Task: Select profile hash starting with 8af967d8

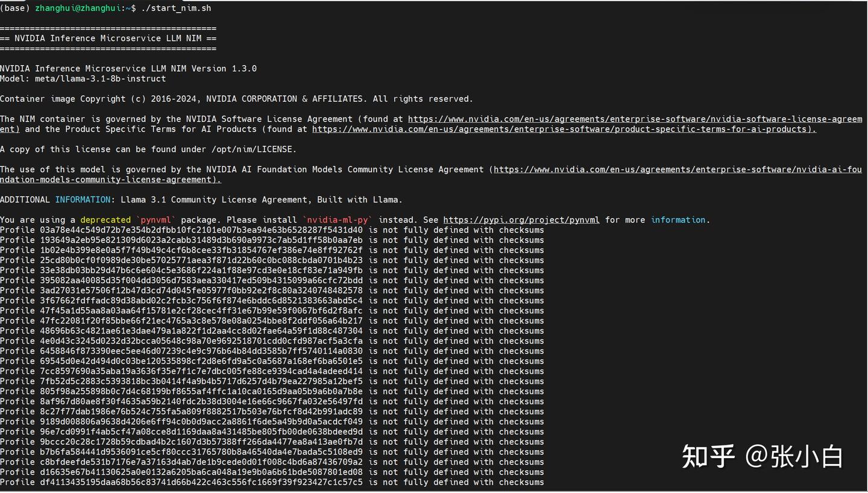Action: point(201,402)
